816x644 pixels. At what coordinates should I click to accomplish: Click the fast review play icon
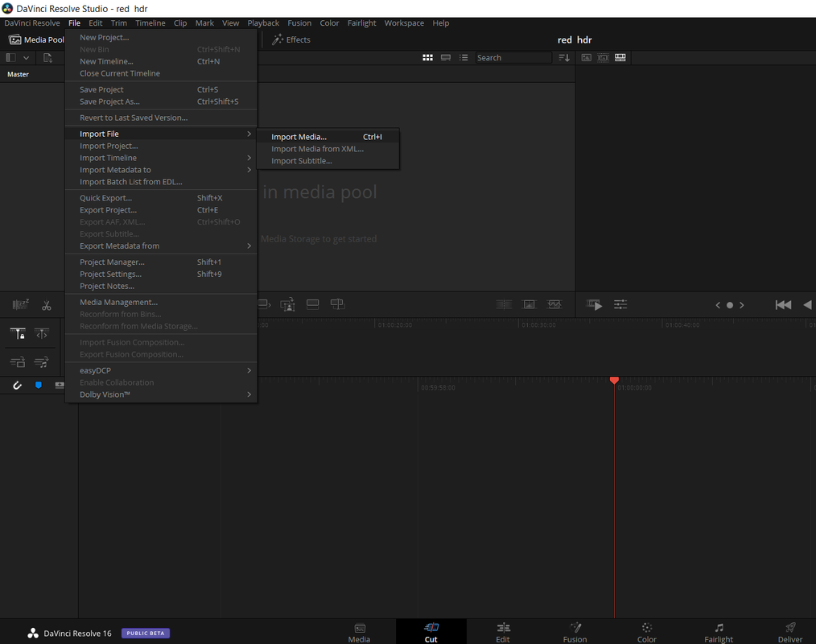(x=594, y=304)
